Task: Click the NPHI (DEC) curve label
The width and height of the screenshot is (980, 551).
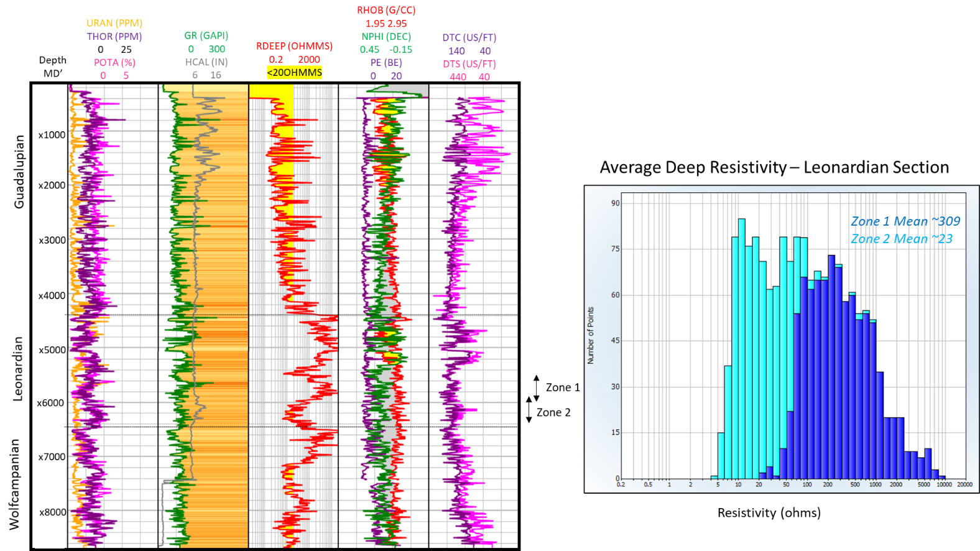Action: pyautogui.click(x=386, y=36)
